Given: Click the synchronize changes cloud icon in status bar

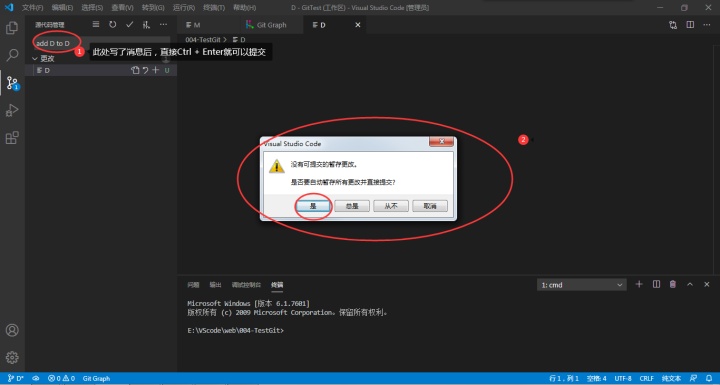Looking at the screenshot, I should [x=36, y=379].
